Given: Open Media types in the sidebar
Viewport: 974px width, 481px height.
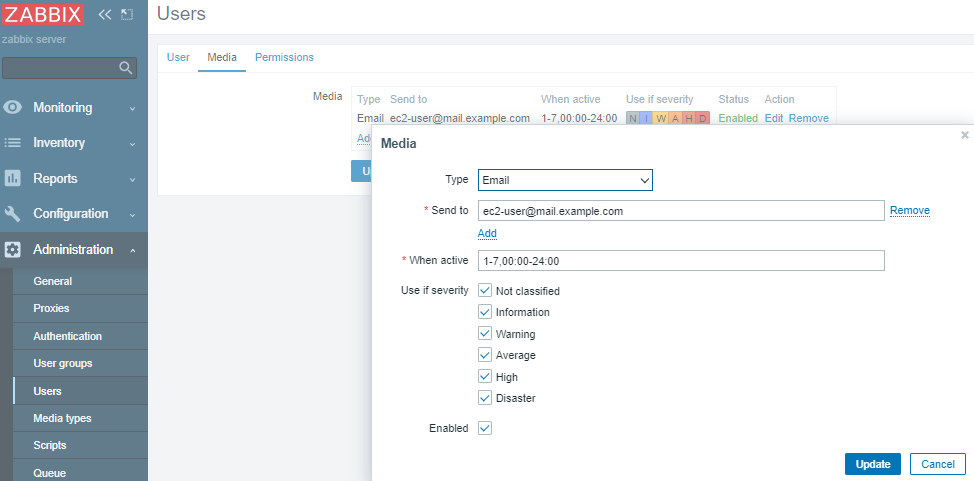Looking at the screenshot, I should coord(80,418).
